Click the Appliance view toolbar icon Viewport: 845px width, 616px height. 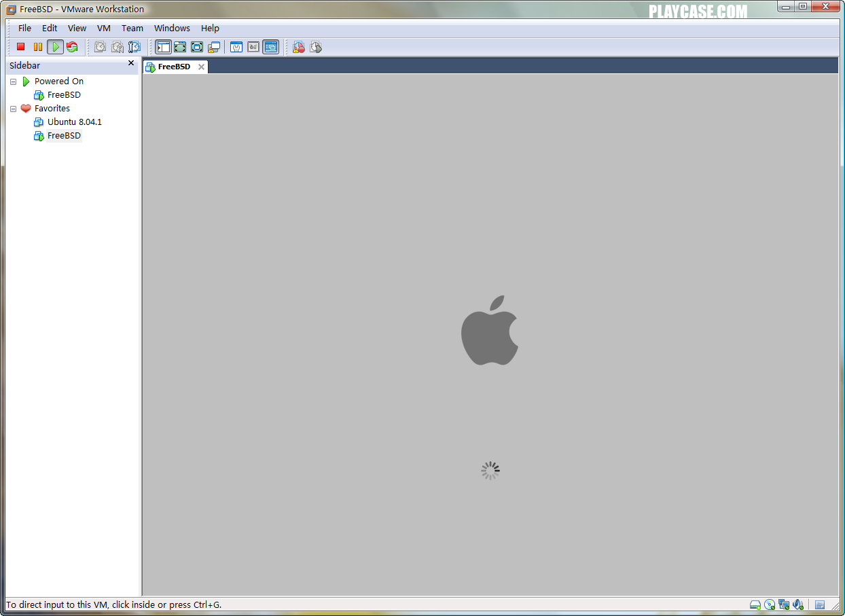(x=253, y=47)
